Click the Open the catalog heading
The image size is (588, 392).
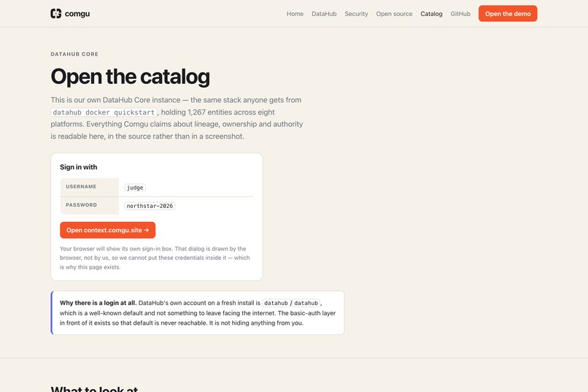130,77
